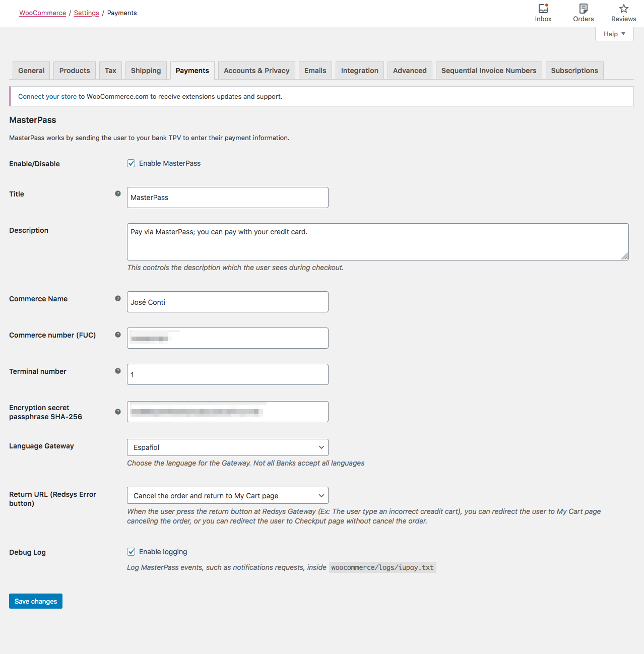The image size is (644, 654).
Task: Switch to the Accounts & Privacy tab
Action: point(256,71)
